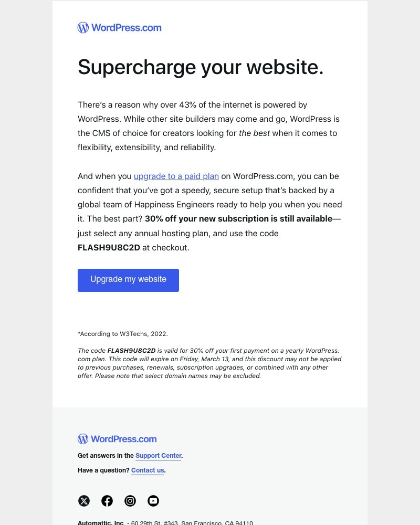Viewport: 420px width, 525px height.
Task: Open the YouTube social icon
Action: [153, 501]
